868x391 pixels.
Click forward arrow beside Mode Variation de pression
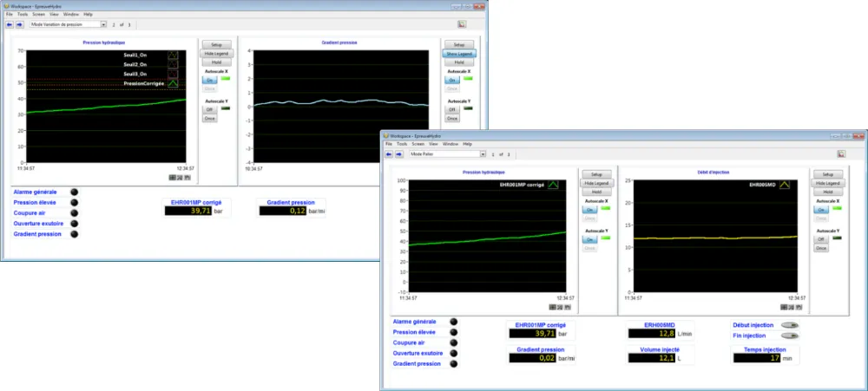coord(19,24)
